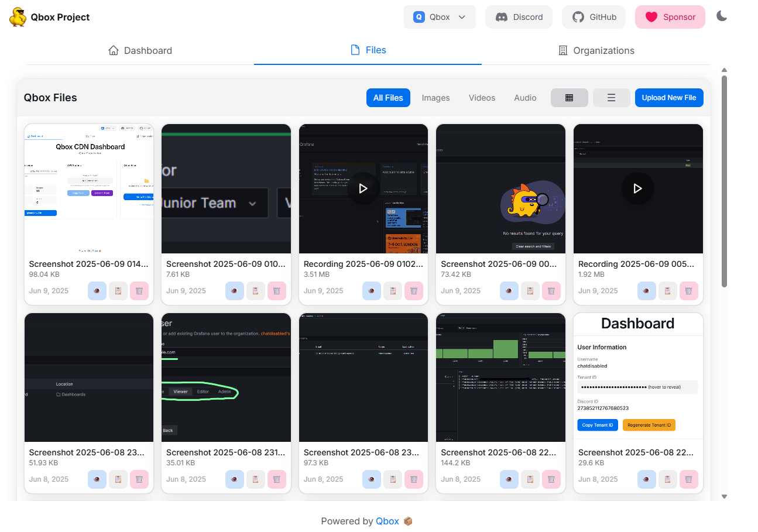Viewport: 758px width, 532px height.
Task: Open the Qbox organization dropdown
Action: [440, 17]
